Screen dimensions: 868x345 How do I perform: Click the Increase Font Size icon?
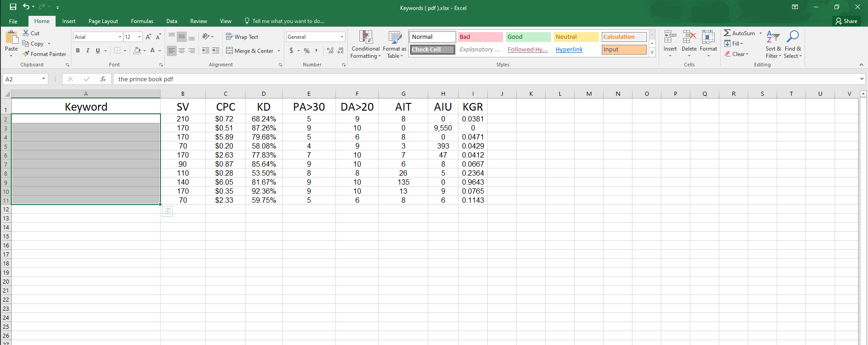(148, 37)
